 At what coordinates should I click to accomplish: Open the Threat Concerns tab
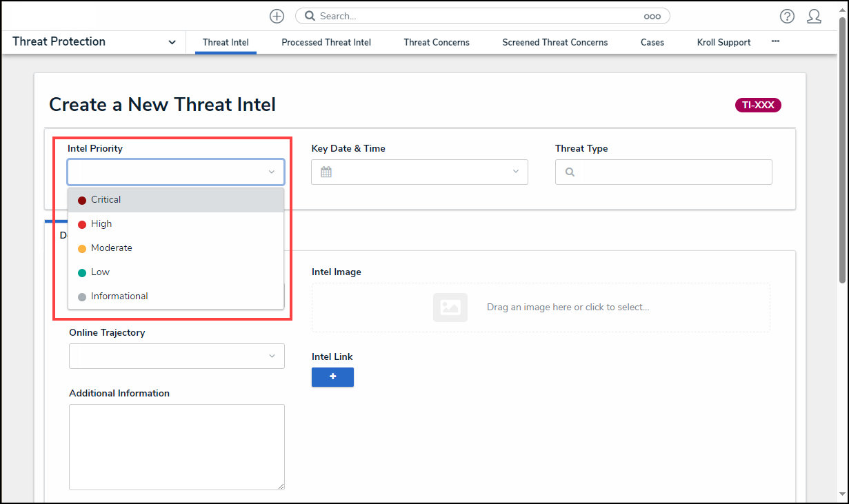[x=437, y=42]
